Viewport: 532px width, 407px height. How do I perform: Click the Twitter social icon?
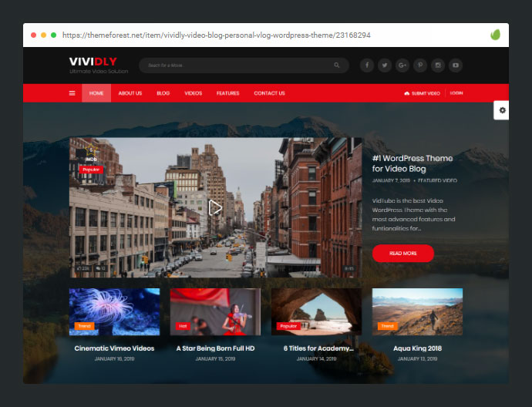pyautogui.click(x=385, y=65)
